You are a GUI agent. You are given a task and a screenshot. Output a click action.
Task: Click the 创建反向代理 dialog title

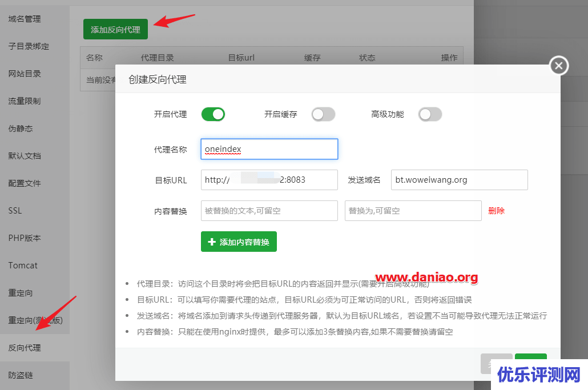click(158, 79)
